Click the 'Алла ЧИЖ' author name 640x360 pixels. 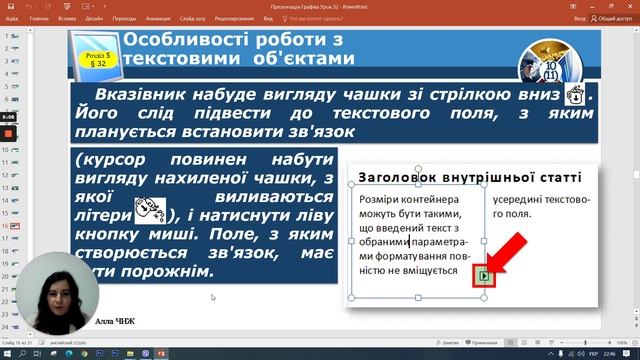coord(115,322)
